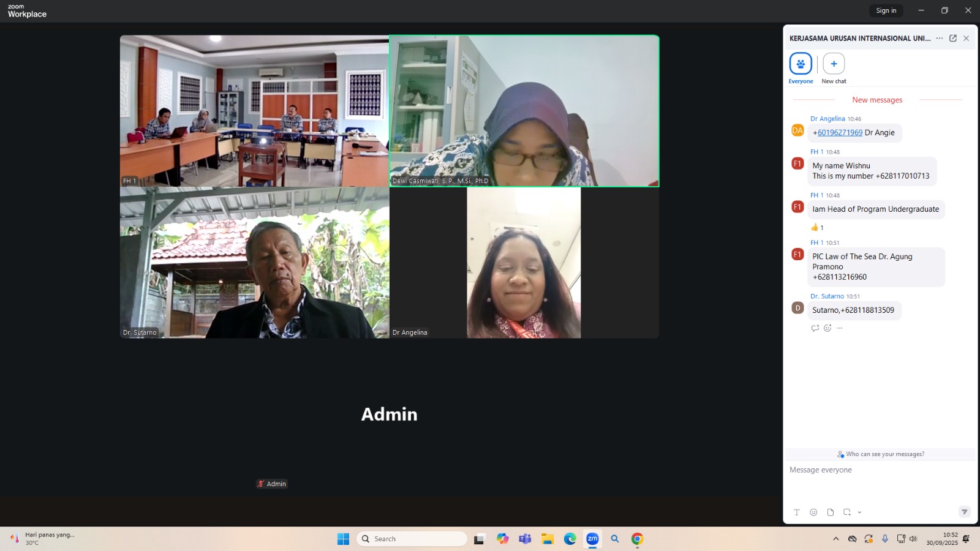Open the chat panel's more options menu

click(x=940, y=38)
